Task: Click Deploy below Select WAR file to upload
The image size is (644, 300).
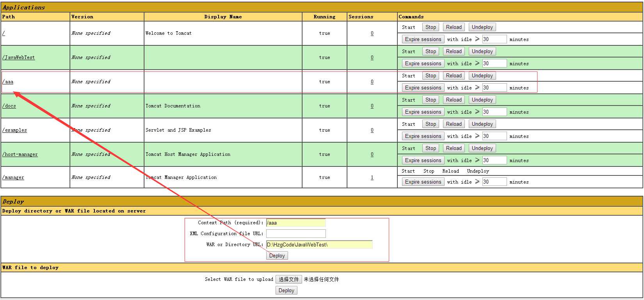Action: click(x=286, y=290)
